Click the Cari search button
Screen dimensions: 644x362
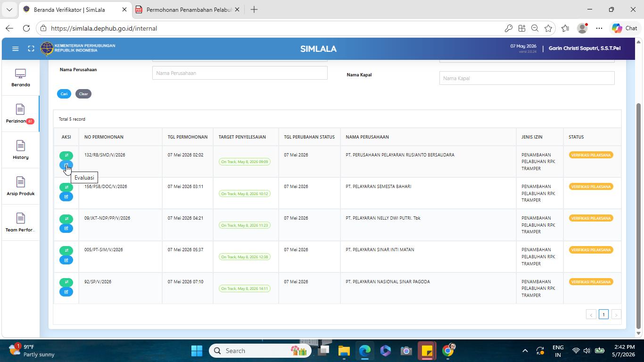click(64, 94)
